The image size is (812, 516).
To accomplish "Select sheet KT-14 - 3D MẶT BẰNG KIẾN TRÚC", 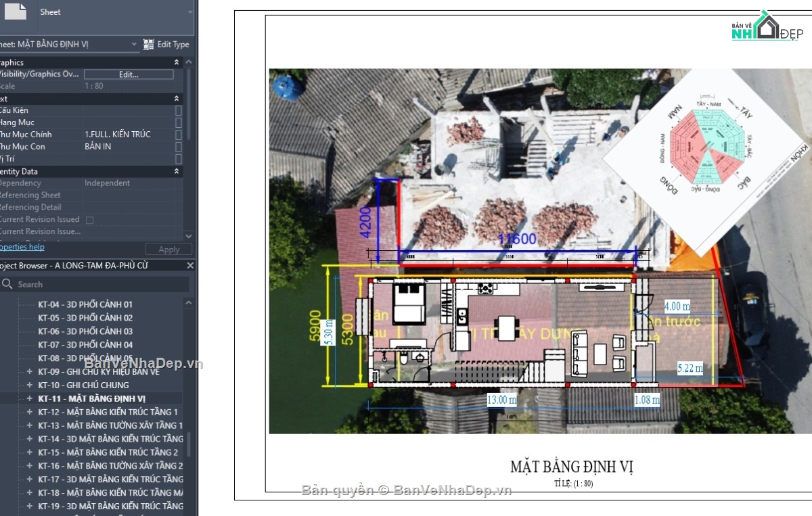I will tap(110, 439).
